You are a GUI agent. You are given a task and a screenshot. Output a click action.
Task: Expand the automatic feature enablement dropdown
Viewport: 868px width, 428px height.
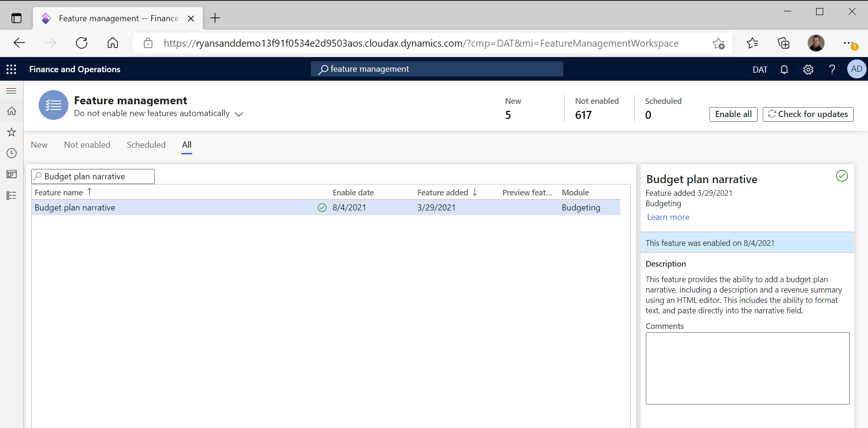pos(239,114)
